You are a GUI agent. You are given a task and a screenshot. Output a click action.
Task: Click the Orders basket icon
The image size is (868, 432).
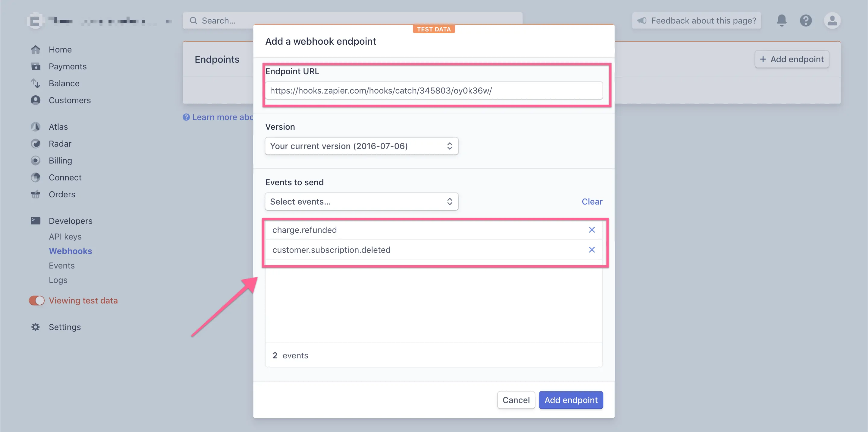tap(35, 194)
